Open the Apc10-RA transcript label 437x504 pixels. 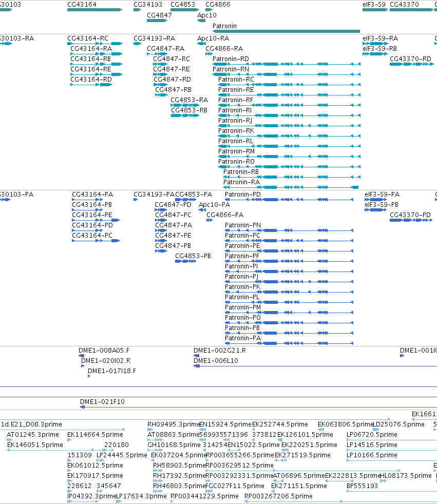tap(213, 38)
